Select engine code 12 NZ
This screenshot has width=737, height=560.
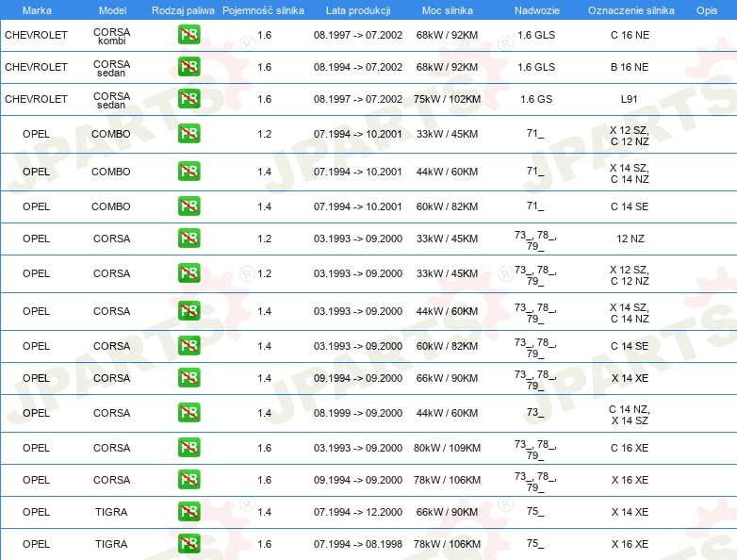[x=631, y=239]
